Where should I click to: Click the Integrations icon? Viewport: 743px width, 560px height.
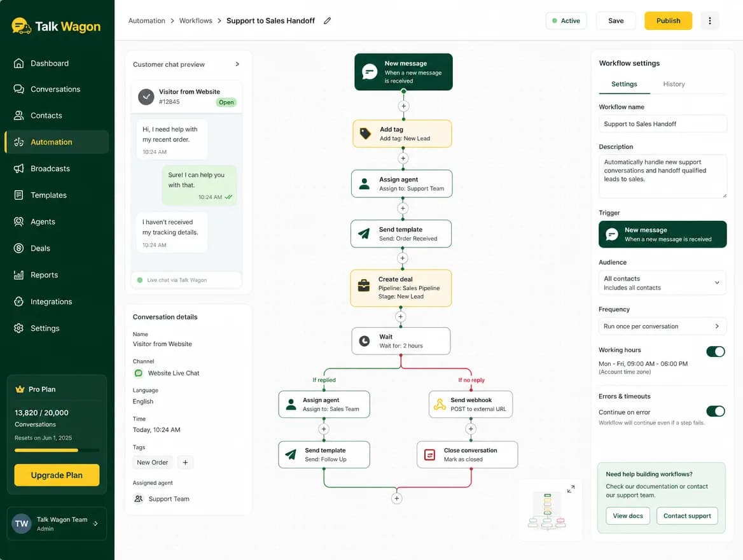tap(19, 301)
